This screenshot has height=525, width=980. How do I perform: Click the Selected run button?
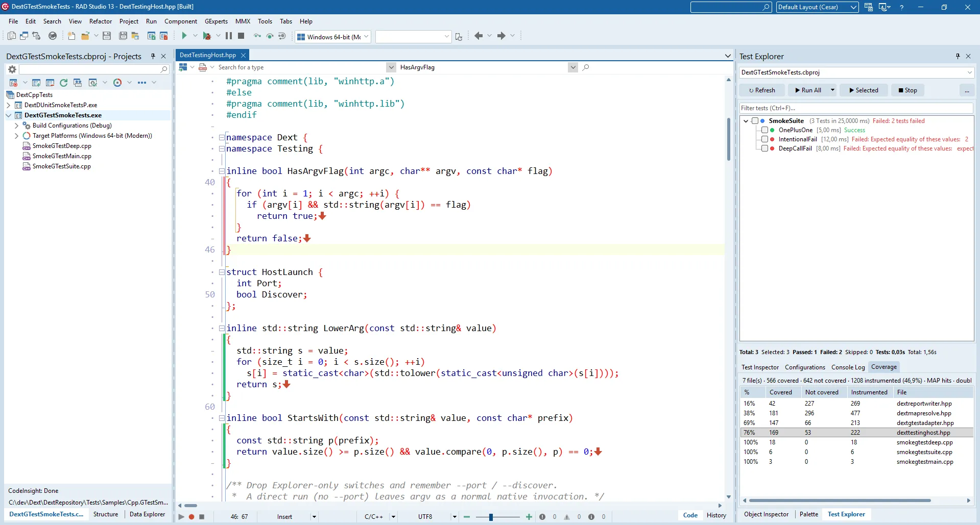(x=864, y=90)
